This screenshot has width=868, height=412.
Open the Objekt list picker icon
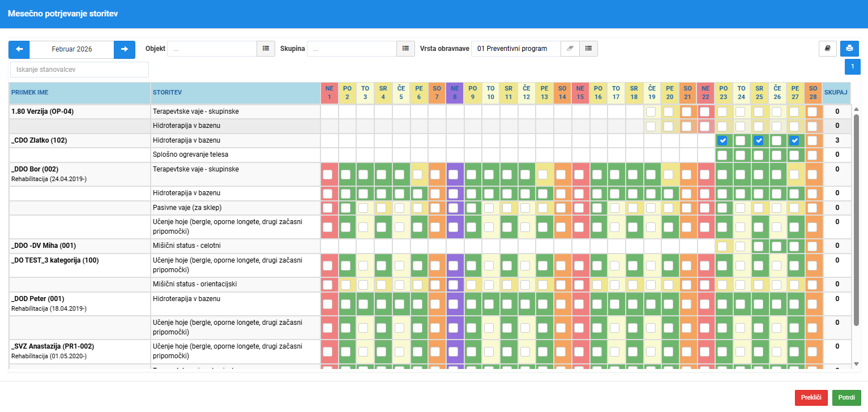pos(266,49)
